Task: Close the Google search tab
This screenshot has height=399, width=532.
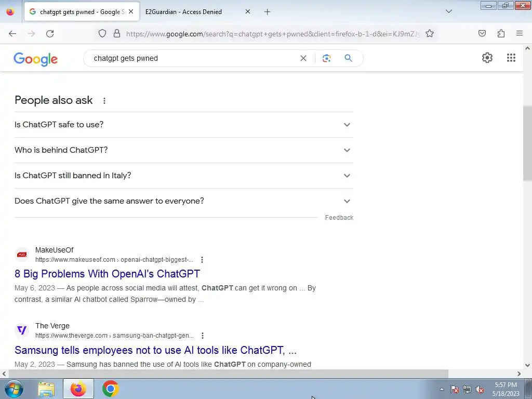Action: (131, 11)
